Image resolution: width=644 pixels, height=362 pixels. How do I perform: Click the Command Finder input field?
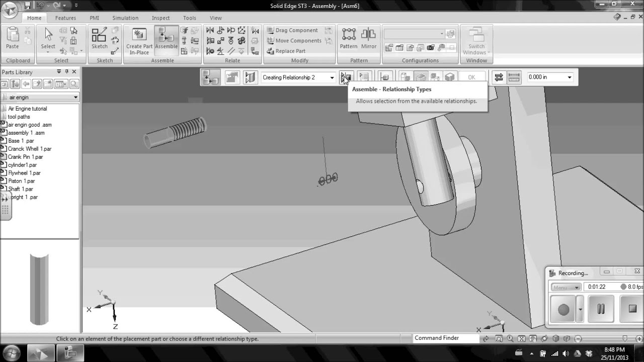(x=445, y=338)
